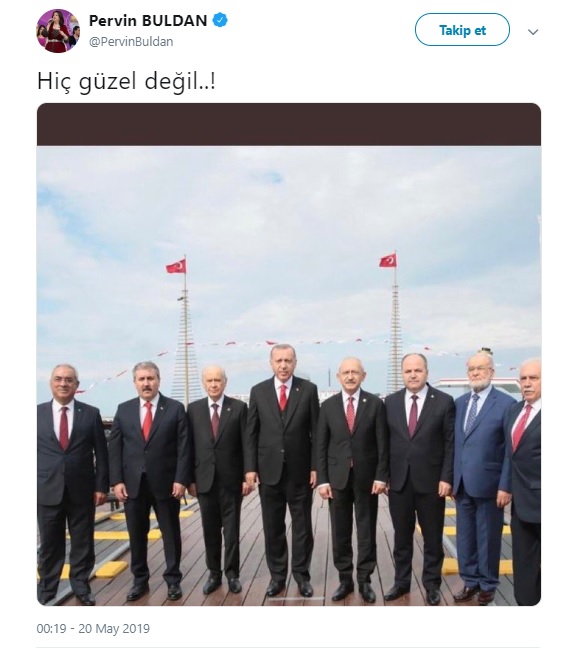Open the Pervin BULDAN display name link
This screenshot has width=575, height=648.
point(148,21)
